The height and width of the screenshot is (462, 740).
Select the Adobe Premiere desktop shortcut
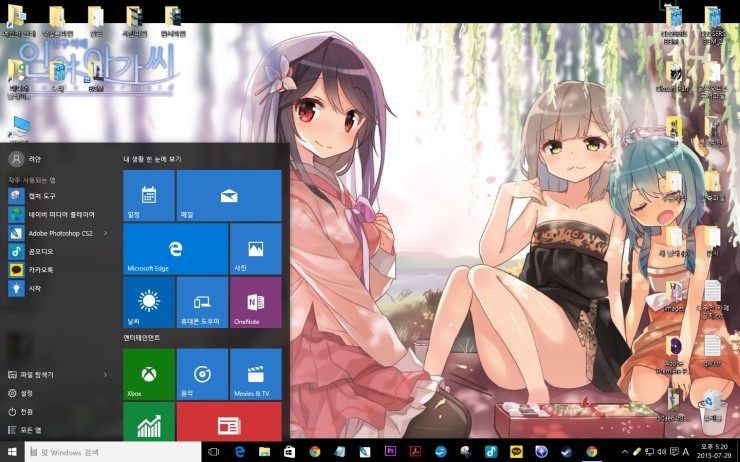[x=674, y=356]
